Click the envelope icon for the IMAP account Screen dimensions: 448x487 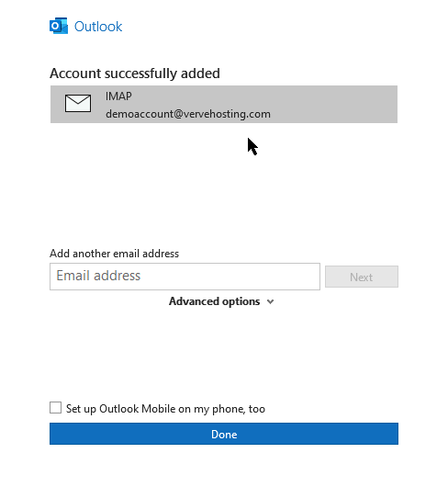coord(78,104)
